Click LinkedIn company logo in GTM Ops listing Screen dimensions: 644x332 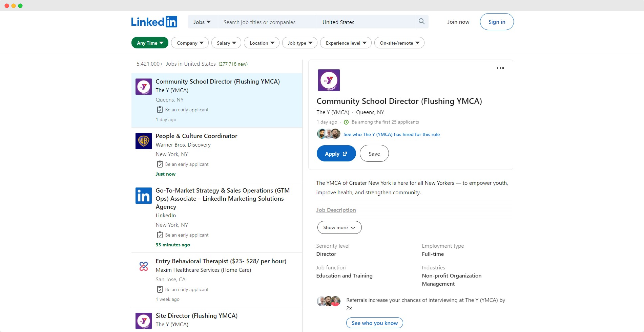click(x=144, y=196)
